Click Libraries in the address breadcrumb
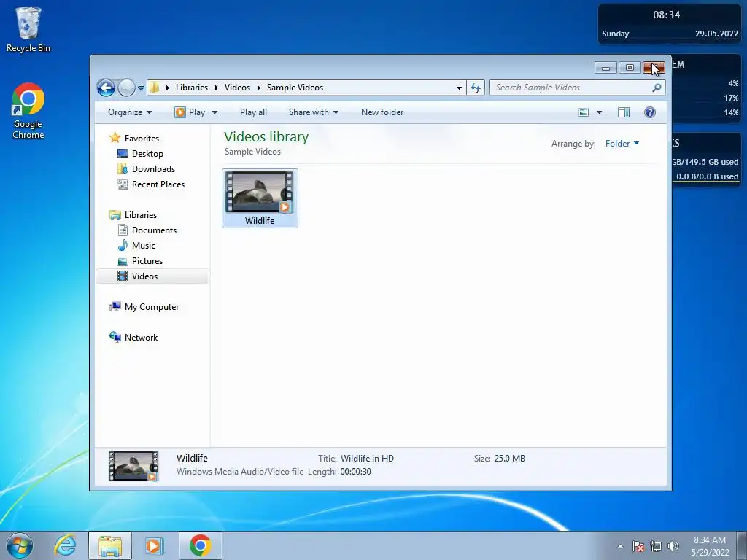The image size is (747, 560). click(192, 87)
